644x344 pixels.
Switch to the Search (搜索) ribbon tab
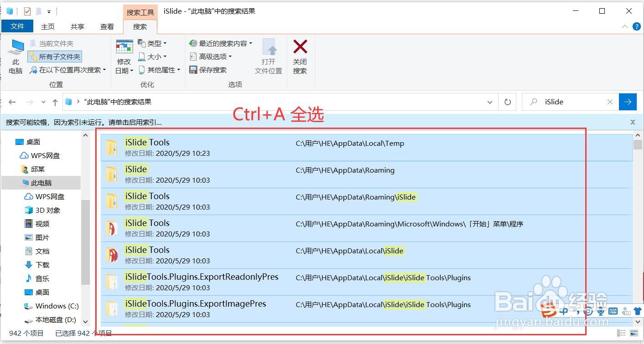tap(140, 26)
